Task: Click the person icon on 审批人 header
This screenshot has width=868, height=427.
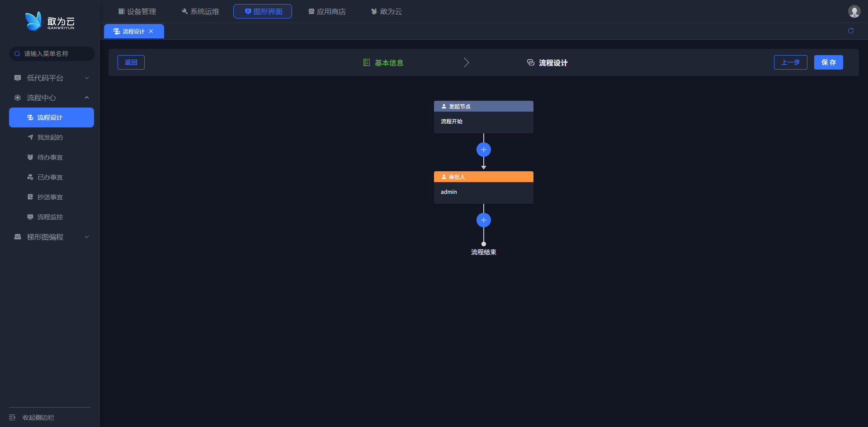Action: click(x=444, y=177)
